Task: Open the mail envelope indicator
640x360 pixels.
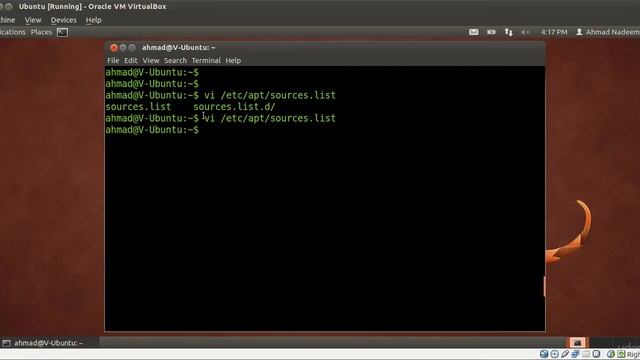Action: click(473, 32)
